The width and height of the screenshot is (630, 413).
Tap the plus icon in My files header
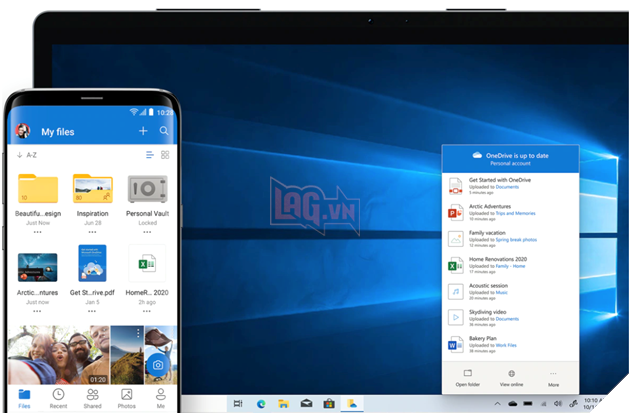coord(143,131)
